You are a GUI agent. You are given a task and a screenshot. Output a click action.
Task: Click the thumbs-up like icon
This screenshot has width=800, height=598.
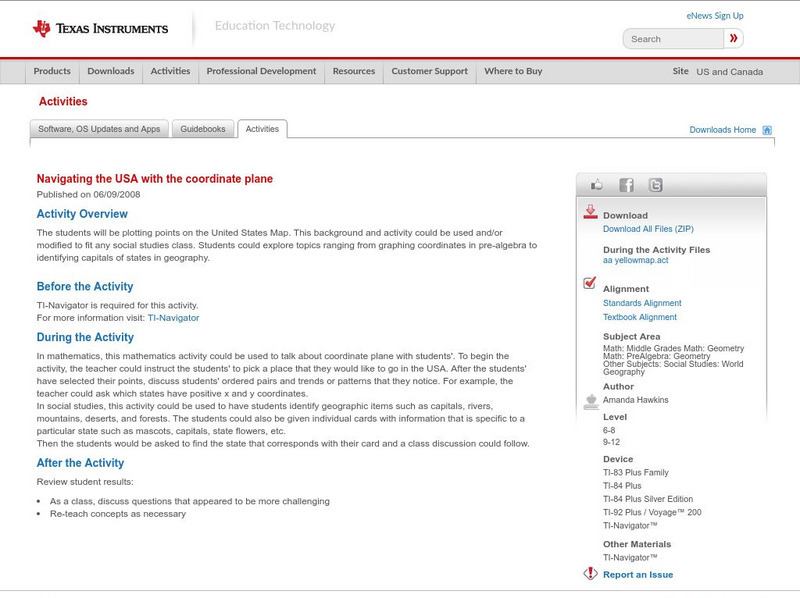(x=597, y=185)
